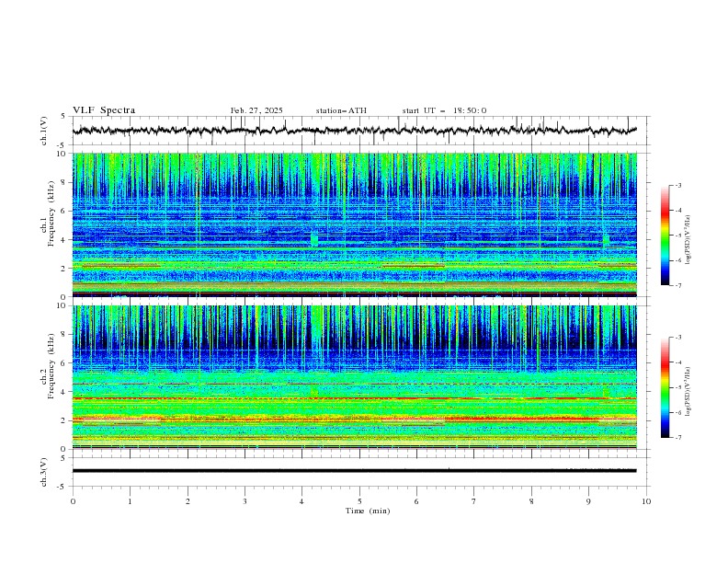Click the 'ch.1(V)' waveform axis label
The width and height of the screenshot is (728, 563).
click(x=44, y=131)
